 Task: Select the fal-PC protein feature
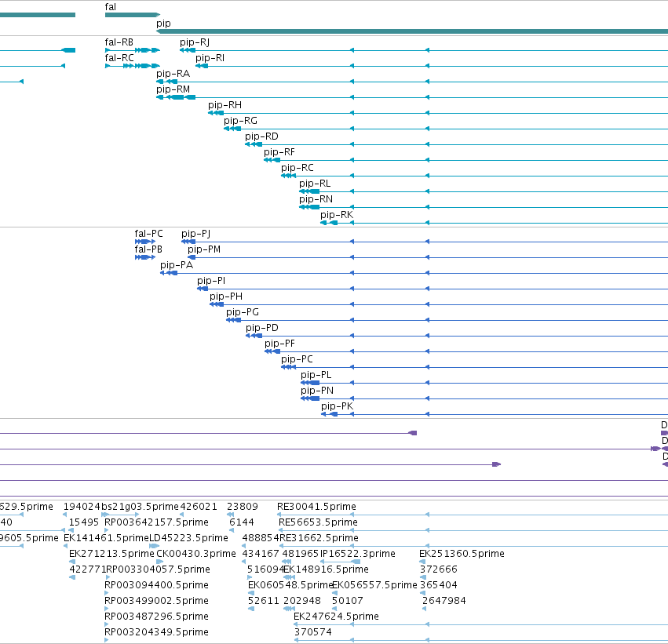[148, 234]
